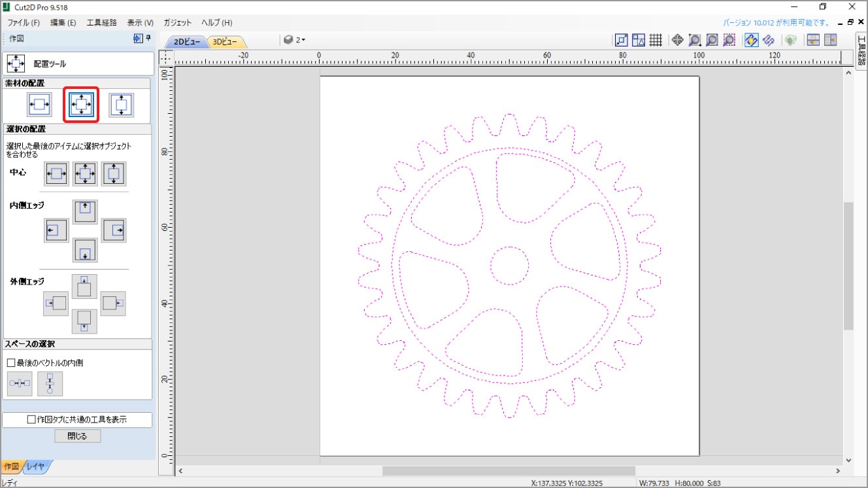Toggle the pin on the 作図 panel
The image size is (868, 488).
click(x=148, y=39)
